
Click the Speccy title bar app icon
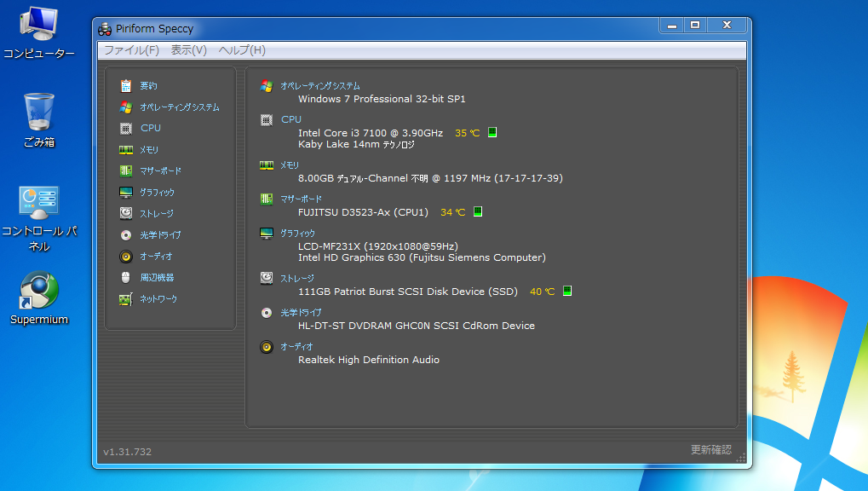105,29
